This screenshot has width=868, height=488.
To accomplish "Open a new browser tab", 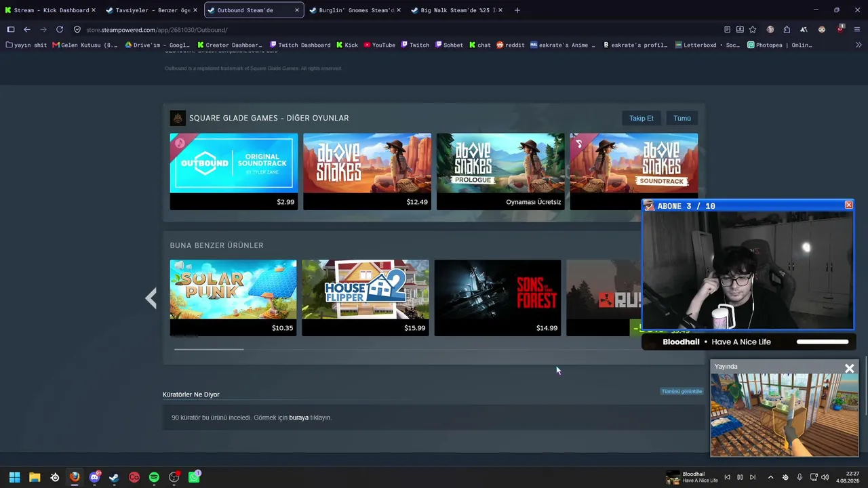I will coord(517,10).
